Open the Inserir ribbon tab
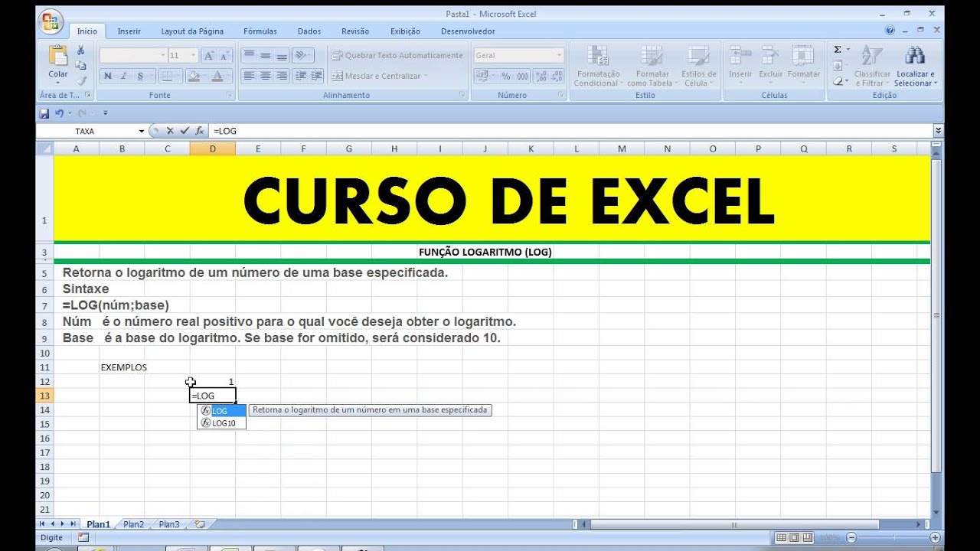Image resolution: width=980 pixels, height=551 pixels. (x=129, y=31)
